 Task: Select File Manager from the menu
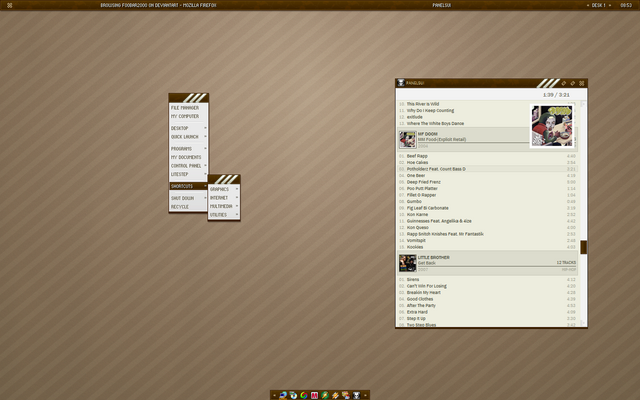coord(185,107)
